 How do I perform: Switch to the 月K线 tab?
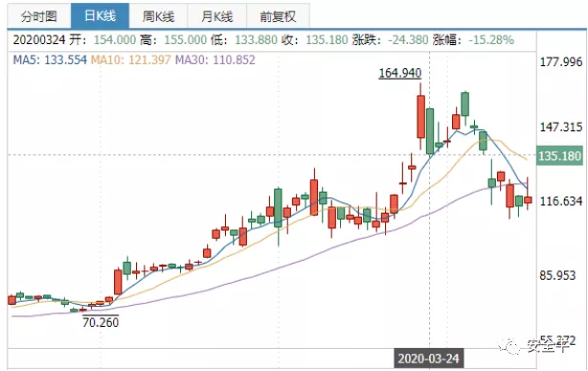coord(216,16)
